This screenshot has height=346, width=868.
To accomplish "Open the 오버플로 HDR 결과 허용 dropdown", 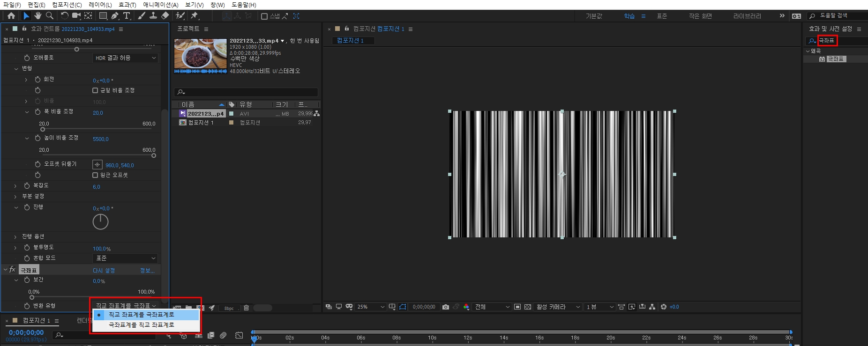I will click(x=125, y=58).
